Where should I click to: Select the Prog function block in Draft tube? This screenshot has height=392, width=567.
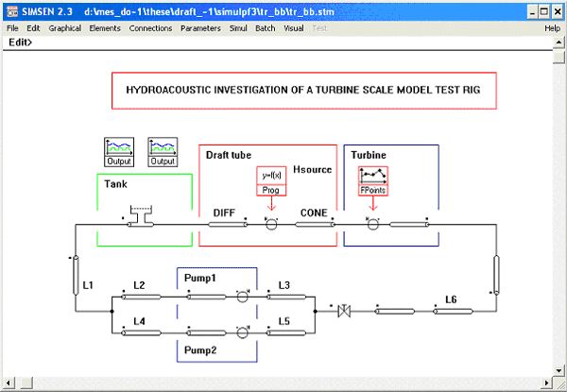click(x=271, y=180)
